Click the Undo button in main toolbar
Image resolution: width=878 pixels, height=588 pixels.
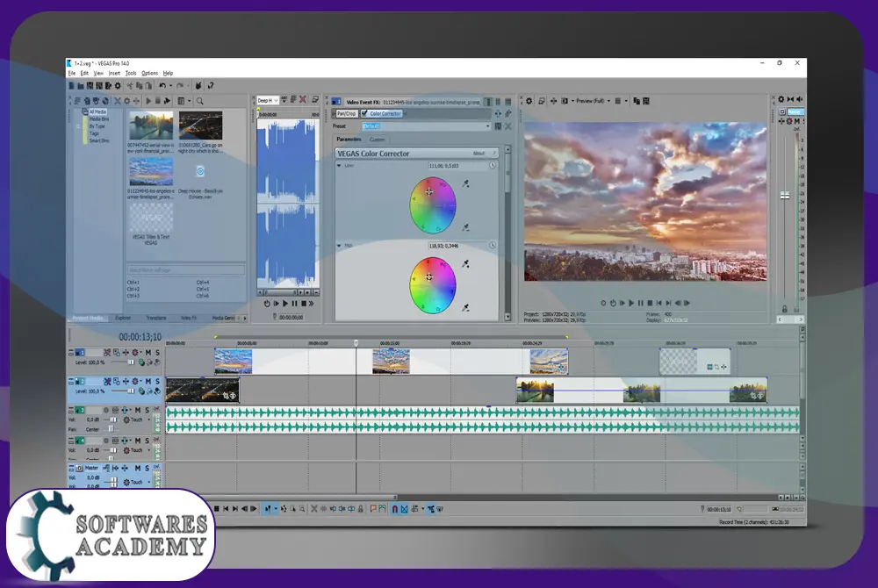pos(162,86)
